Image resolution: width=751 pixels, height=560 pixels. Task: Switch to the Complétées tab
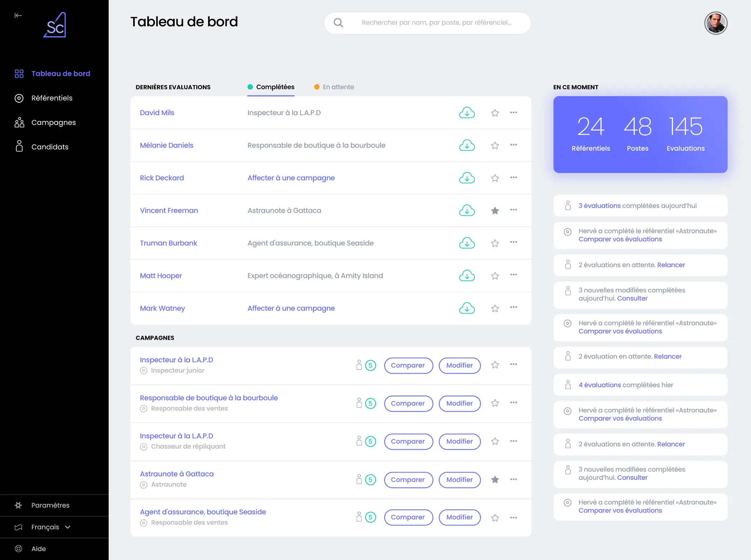271,87
